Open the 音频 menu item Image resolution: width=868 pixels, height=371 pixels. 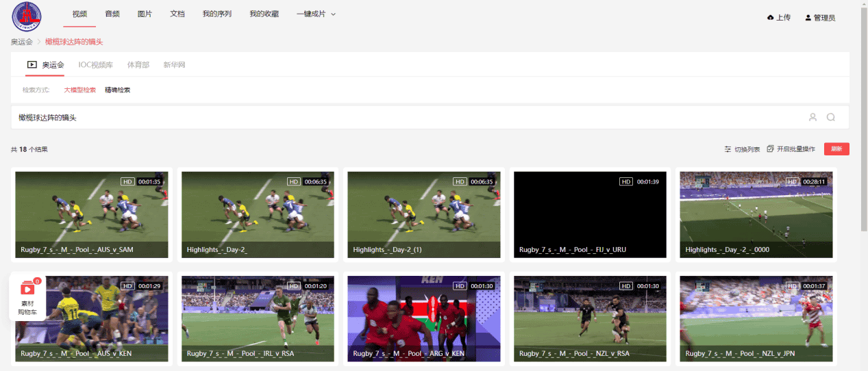point(112,14)
